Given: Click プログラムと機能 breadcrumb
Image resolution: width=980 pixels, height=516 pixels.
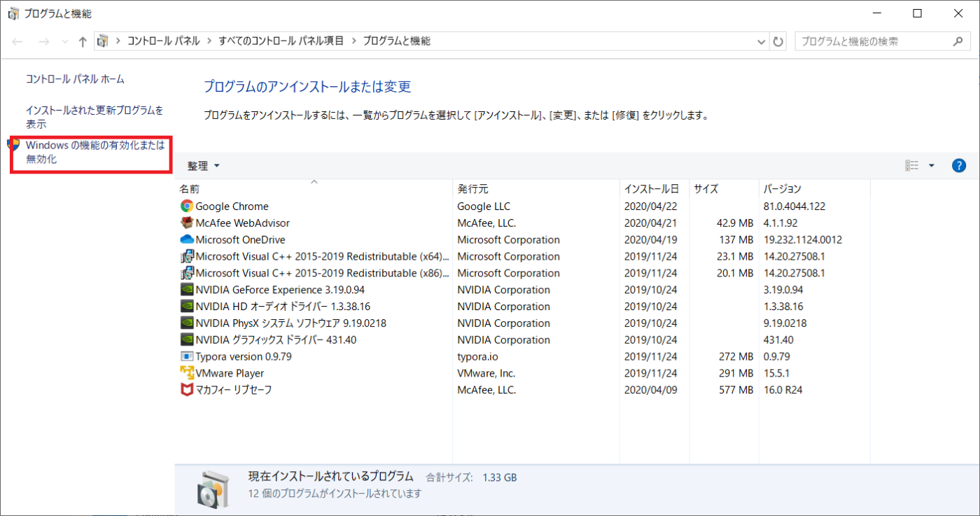Looking at the screenshot, I should click(x=396, y=41).
